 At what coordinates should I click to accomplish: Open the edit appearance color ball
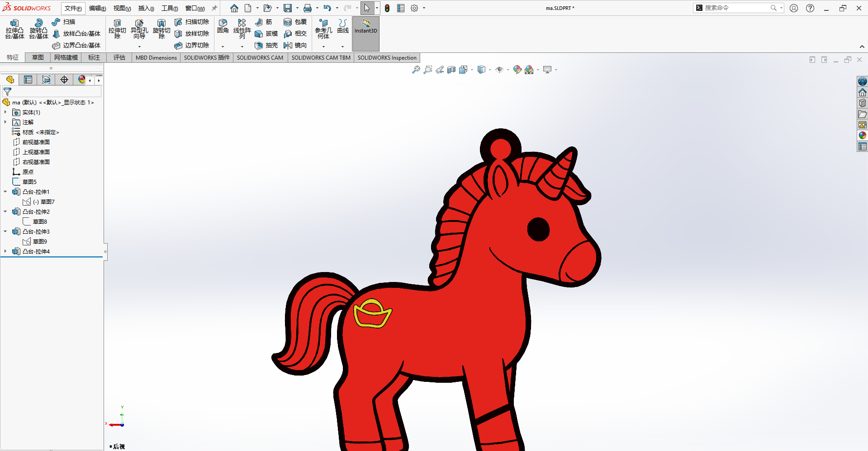tap(517, 70)
